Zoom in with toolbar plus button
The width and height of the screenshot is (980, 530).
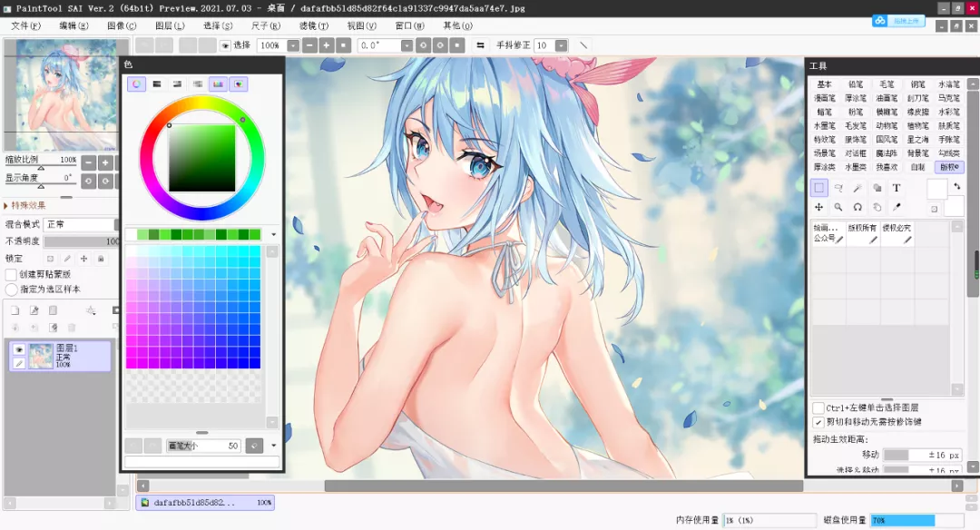coord(327,45)
